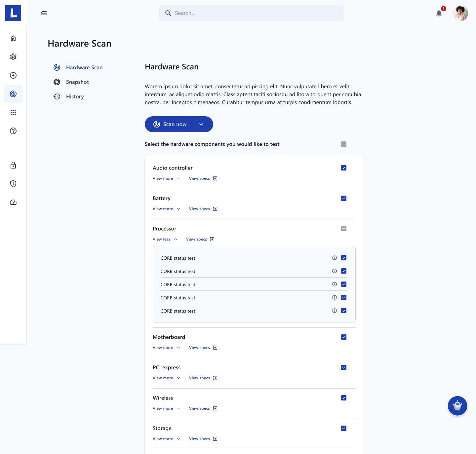Open the Help question mark icon
Viewport: 476px width, 454px height.
13,131
